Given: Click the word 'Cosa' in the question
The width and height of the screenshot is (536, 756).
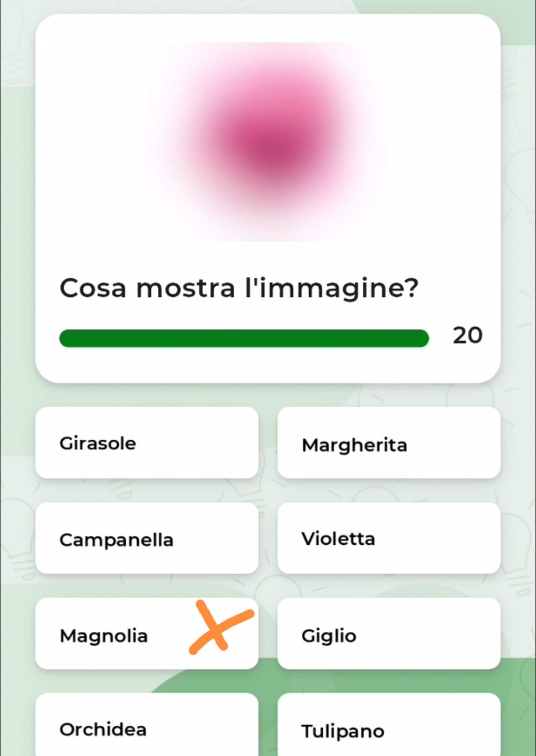Looking at the screenshot, I should point(93,288).
